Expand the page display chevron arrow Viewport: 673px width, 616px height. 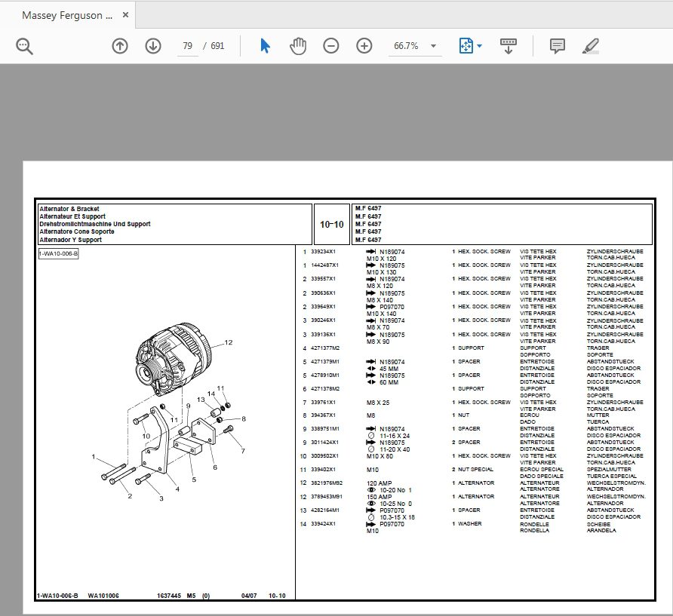480,46
